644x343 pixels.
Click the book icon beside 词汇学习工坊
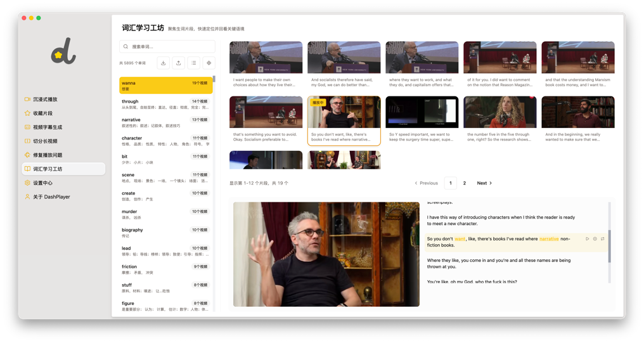coord(27,169)
